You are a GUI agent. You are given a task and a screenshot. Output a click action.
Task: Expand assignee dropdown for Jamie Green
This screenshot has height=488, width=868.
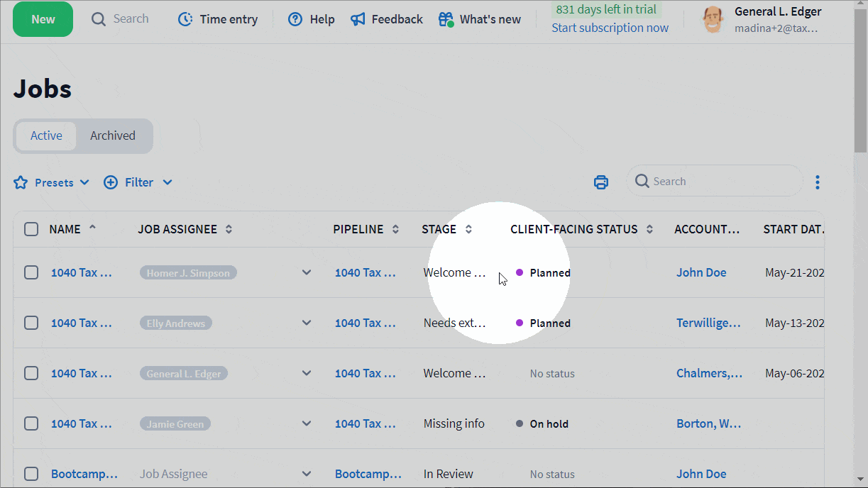(307, 423)
